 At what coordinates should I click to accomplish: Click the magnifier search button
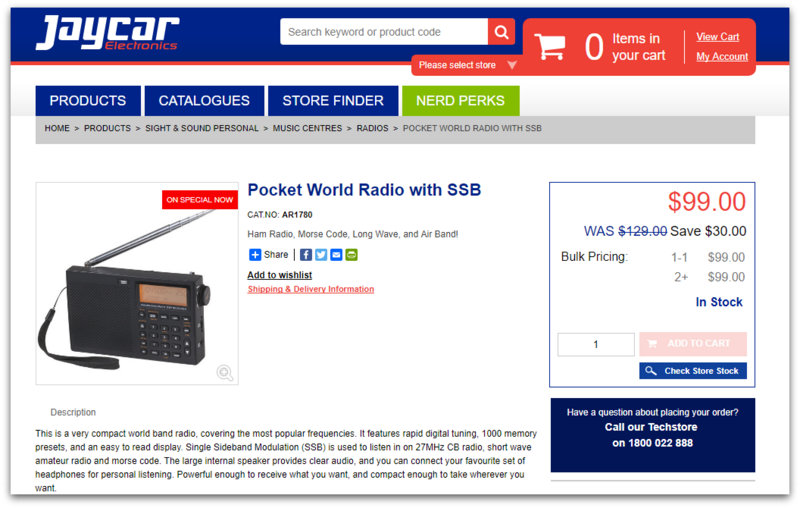pos(501,32)
